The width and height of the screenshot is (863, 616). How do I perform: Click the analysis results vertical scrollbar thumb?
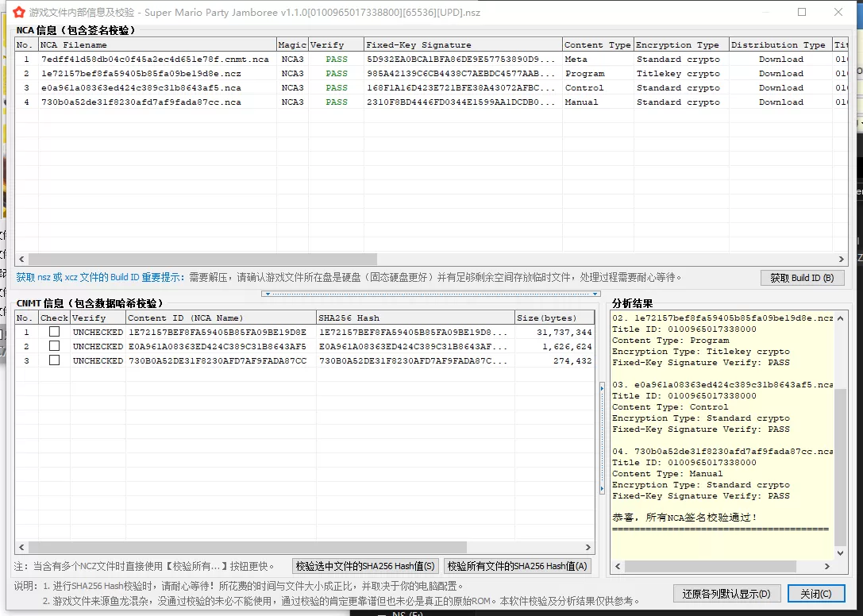coord(841,468)
